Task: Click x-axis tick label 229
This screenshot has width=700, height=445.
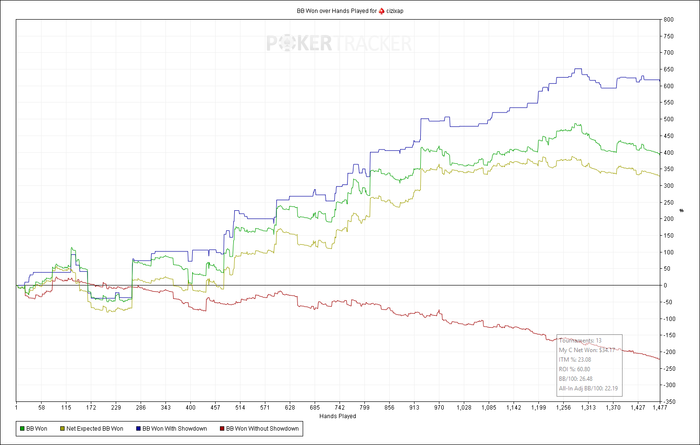Action: [116, 408]
